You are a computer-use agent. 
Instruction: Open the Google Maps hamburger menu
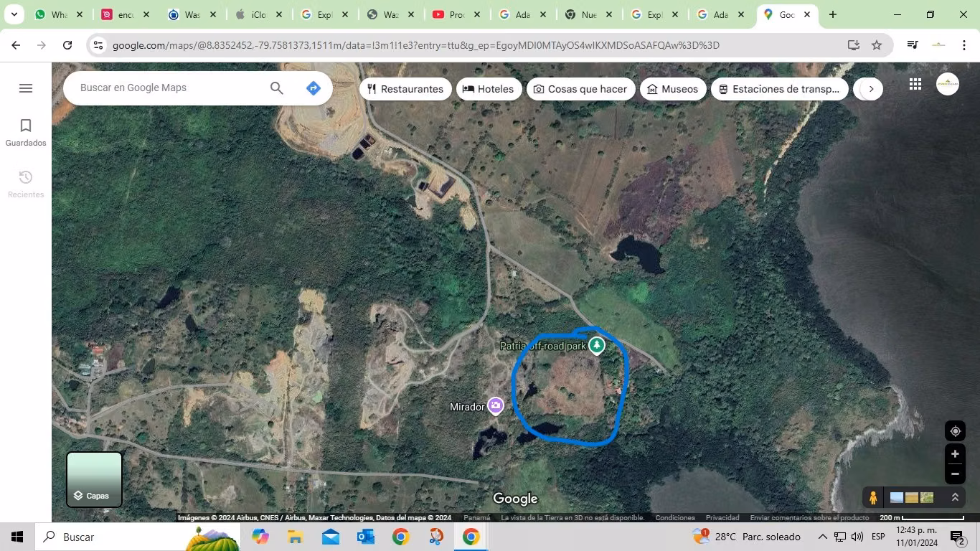[26, 88]
